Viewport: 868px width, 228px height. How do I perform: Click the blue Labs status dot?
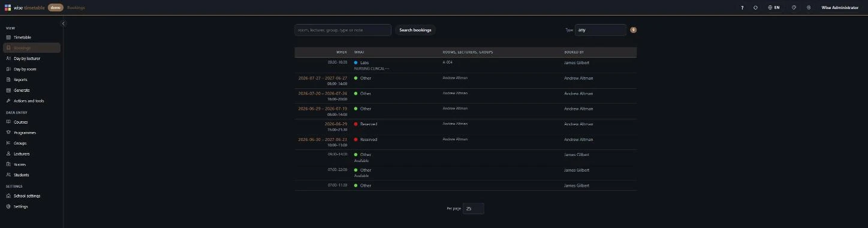tap(355, 62)
